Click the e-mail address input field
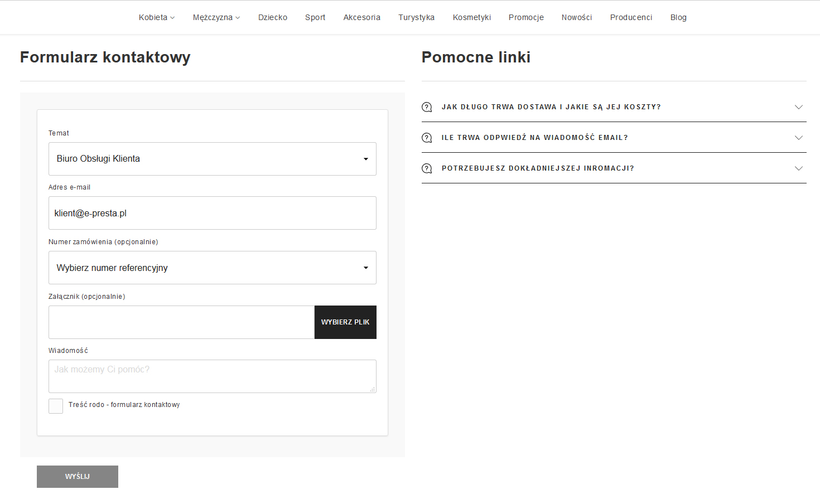This screenshot has width=820, height=504. tap(212, 213)
